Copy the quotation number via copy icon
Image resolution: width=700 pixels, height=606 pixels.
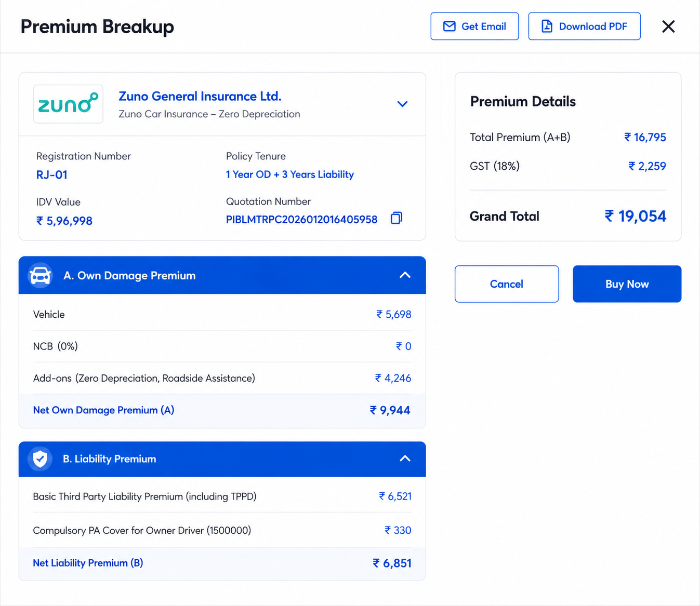pyautogui.click(x=397, y=218)
